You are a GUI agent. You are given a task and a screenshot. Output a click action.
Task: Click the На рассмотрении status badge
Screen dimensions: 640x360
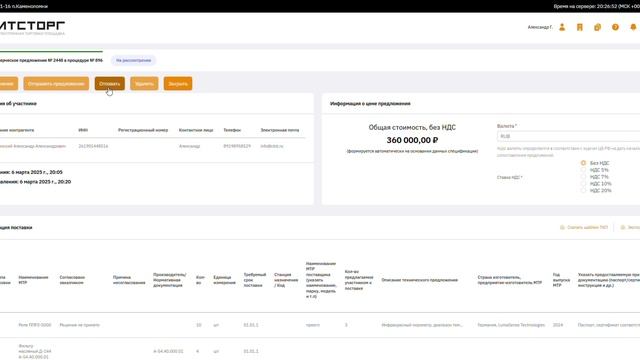[133, 60]
